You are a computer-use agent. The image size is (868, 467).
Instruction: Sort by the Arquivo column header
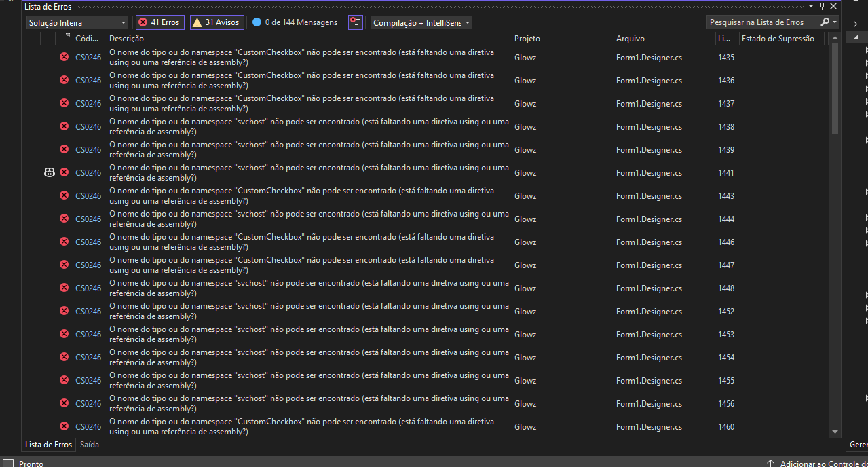click(664, 39)
